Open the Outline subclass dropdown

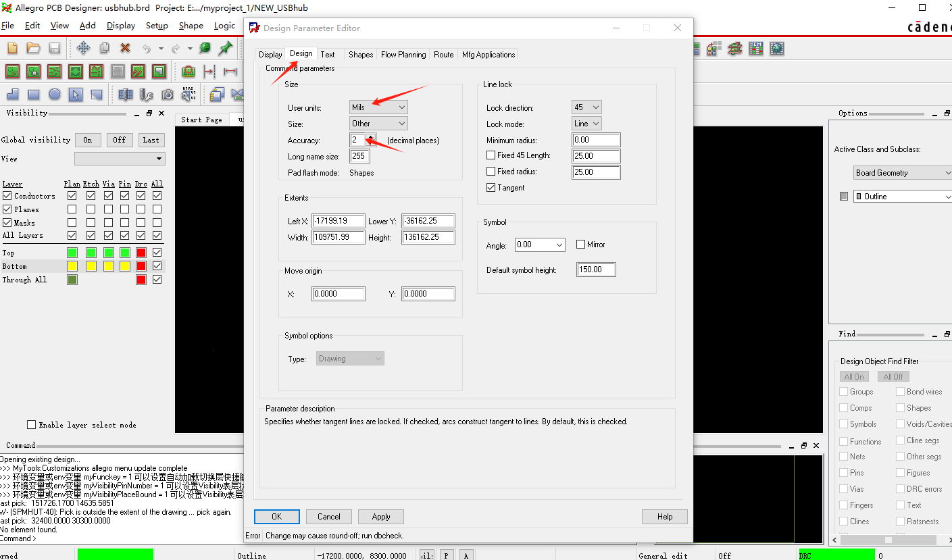tap(903, 197)
